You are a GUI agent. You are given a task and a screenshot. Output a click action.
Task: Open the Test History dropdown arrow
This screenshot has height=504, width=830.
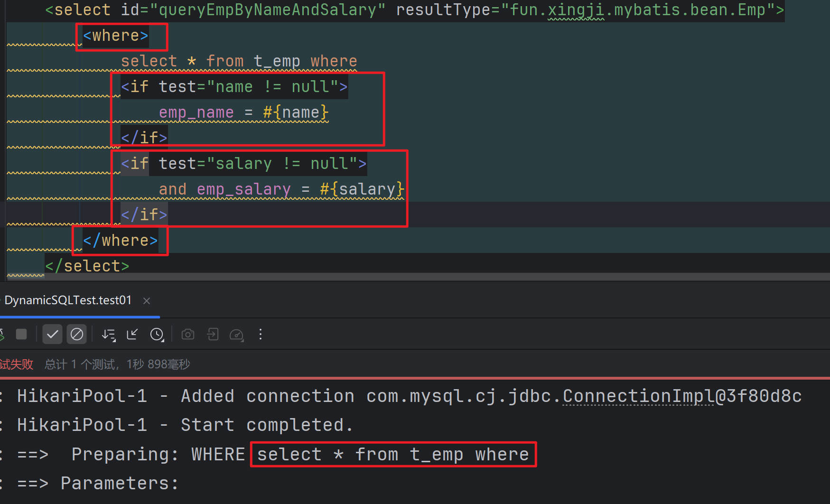(x=162, y=339)
